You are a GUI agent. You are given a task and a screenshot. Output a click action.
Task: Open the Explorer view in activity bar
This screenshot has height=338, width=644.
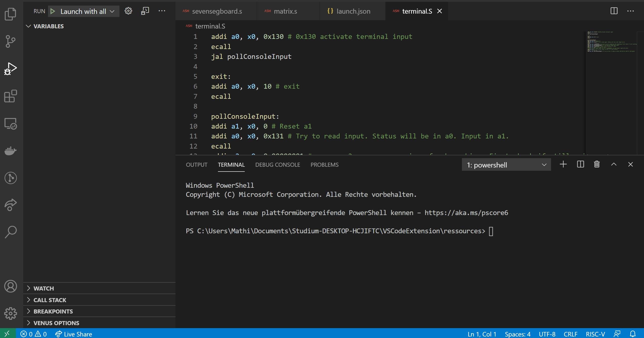10,14
